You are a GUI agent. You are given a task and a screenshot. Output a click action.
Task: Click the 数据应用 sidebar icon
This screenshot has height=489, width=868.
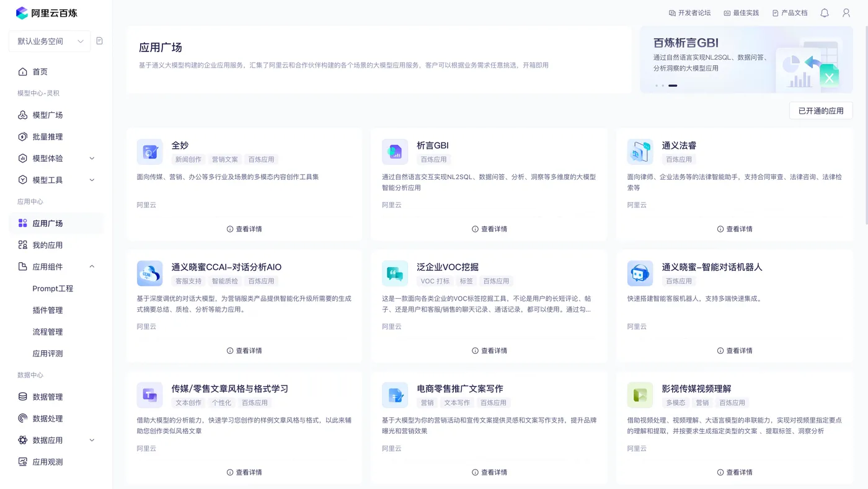click(x=23, y=441)
